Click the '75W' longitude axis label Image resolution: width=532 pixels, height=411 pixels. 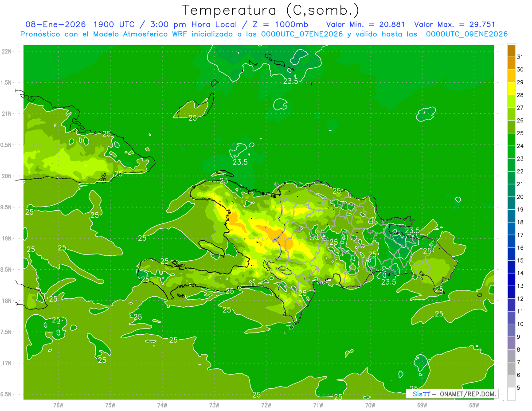[110, 405]
